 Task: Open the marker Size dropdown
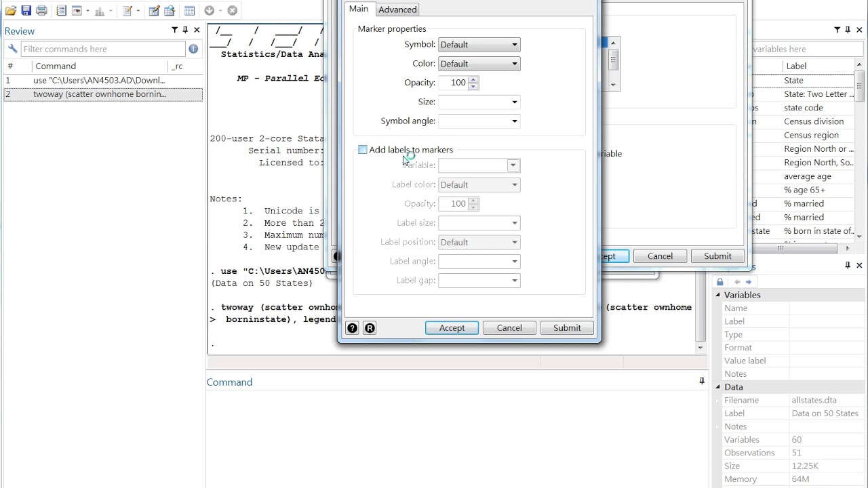tap(479, 102)
